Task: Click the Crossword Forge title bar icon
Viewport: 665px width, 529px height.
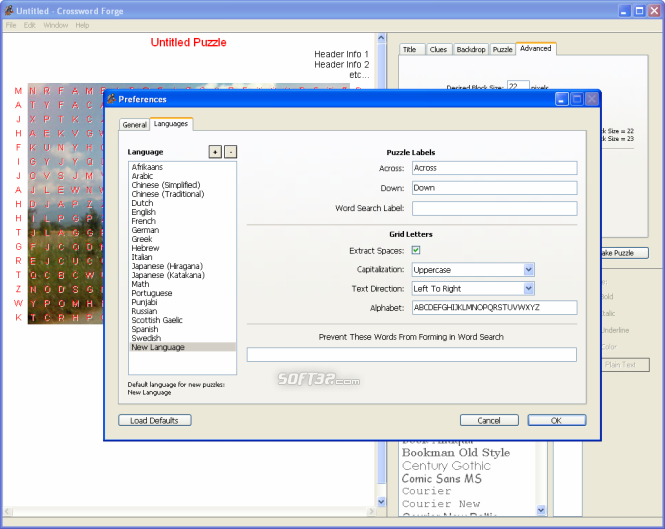Action: [9, 11]
